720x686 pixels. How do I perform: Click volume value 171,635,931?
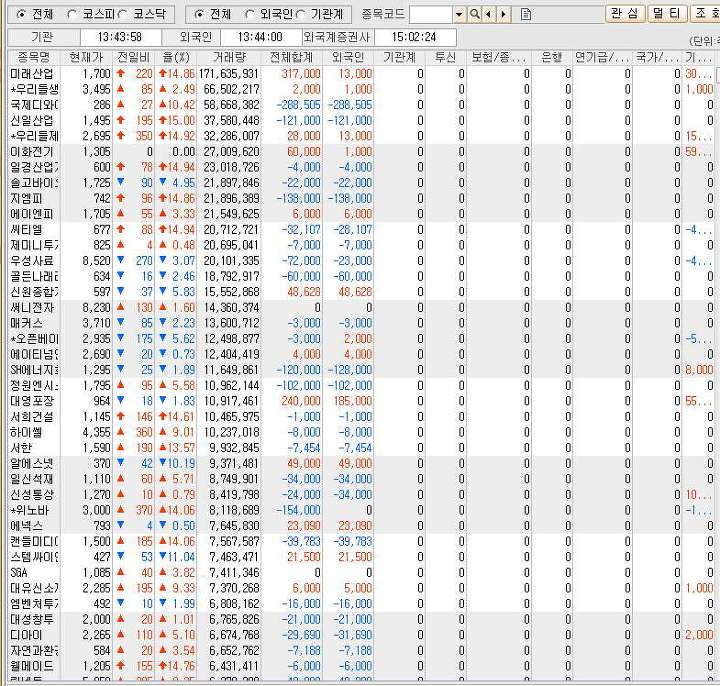[229, 74]
